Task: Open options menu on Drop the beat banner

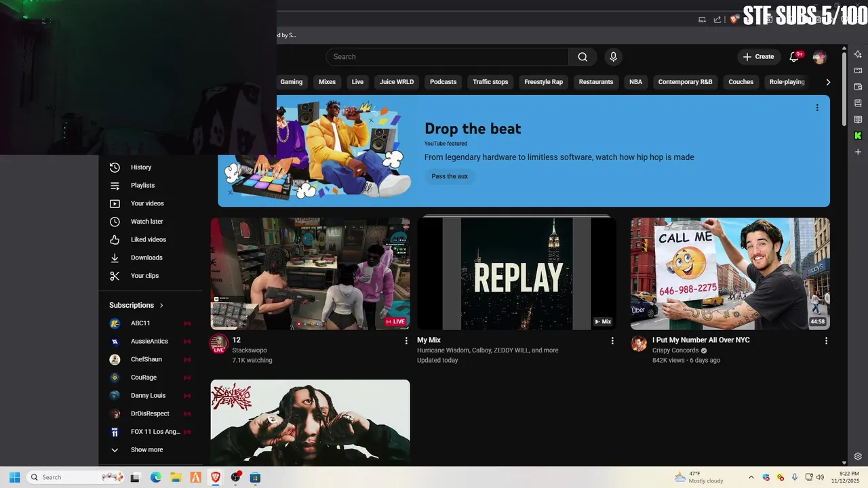Action: tap(817, 108)
